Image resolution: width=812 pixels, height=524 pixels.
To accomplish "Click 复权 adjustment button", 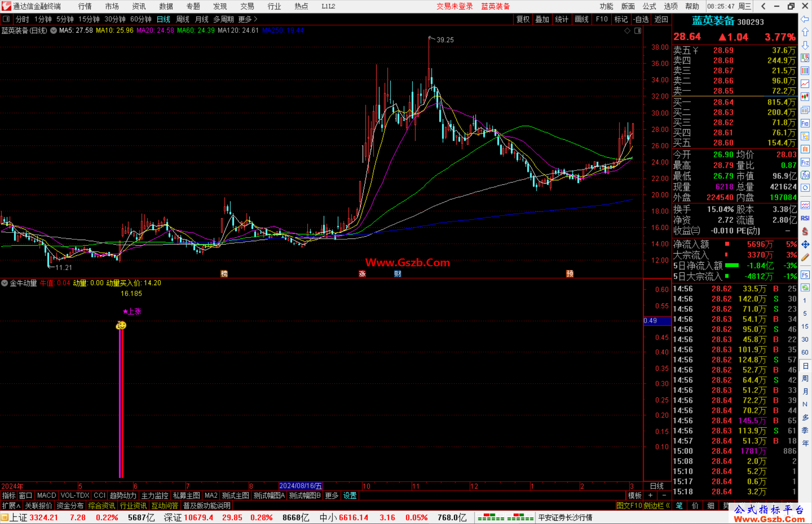I will [523, 19].
